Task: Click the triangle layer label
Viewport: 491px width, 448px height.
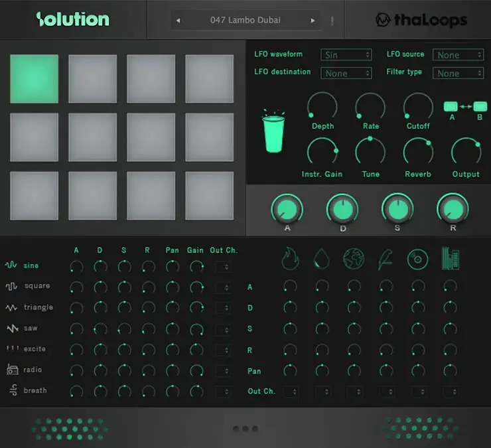Action: click(38, 307)
